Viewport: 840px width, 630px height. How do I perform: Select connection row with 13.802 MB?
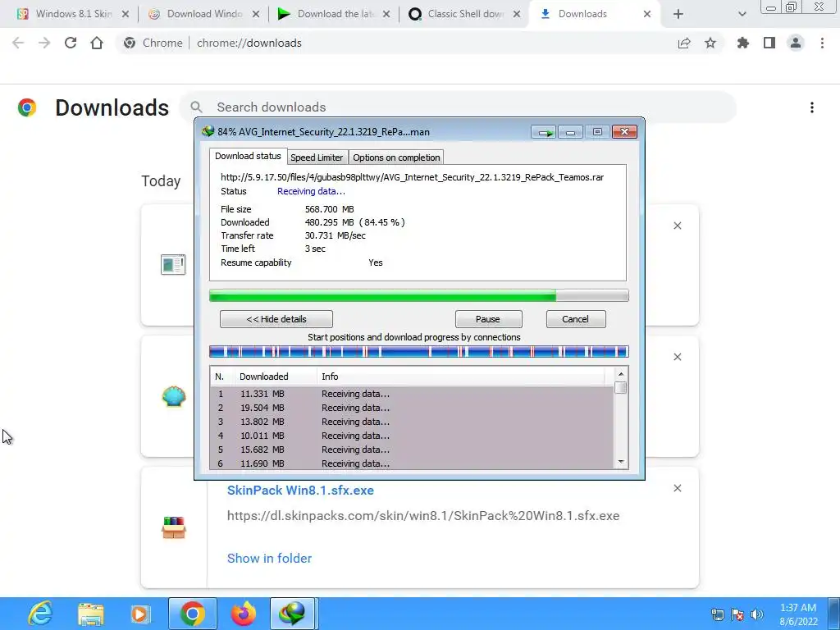click(412, 422)
